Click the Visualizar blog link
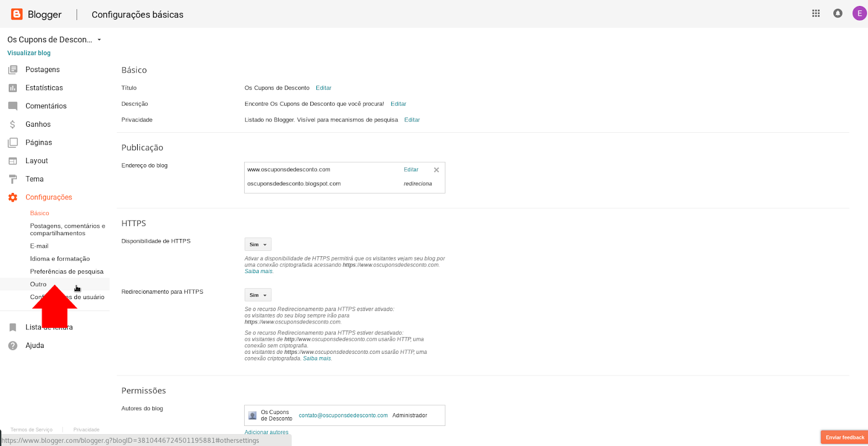Image resolution: width=868 pixels, height=446 pixels. pos(29,53)
